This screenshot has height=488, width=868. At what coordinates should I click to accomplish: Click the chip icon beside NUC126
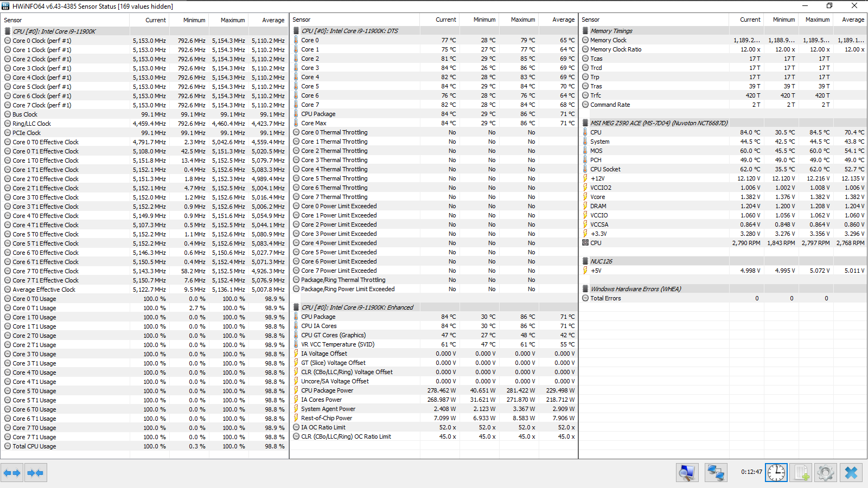pyautogui.click(x=585, y=261)
